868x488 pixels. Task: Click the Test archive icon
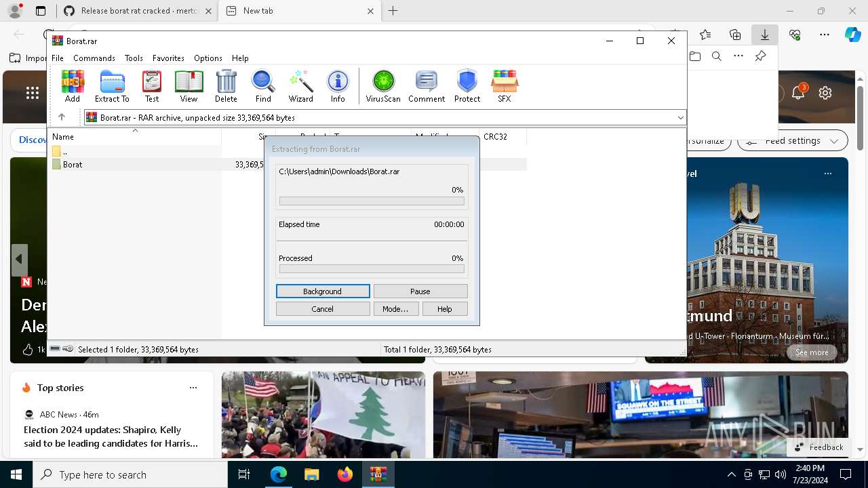(x=152, y=86)
